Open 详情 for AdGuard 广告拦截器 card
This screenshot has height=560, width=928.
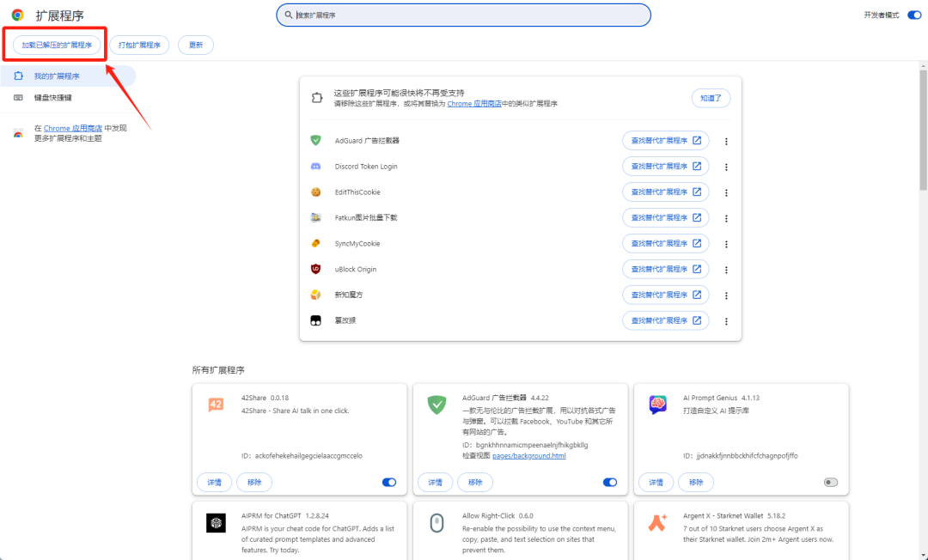tap(435, 483)
